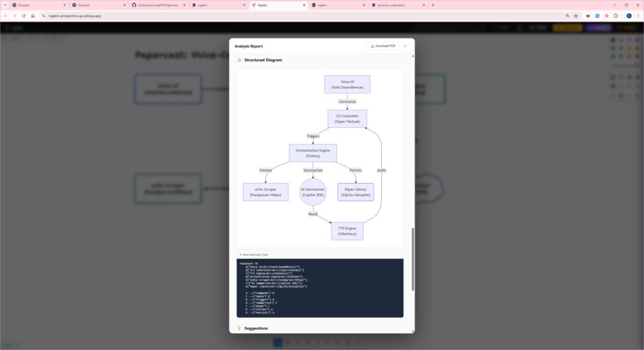
Task: Switch to the second Devpost browser tab
Action: click(x=98, y=6)
